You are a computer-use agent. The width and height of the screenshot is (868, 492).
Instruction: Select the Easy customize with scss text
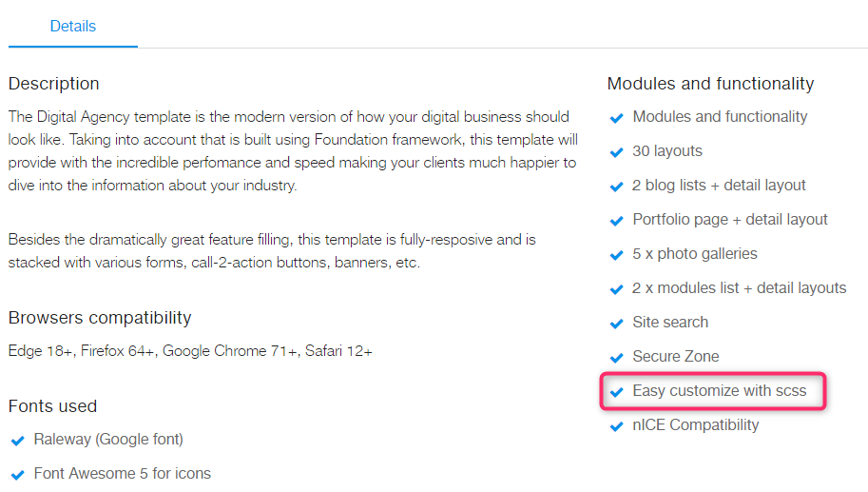tap(719, 391)
